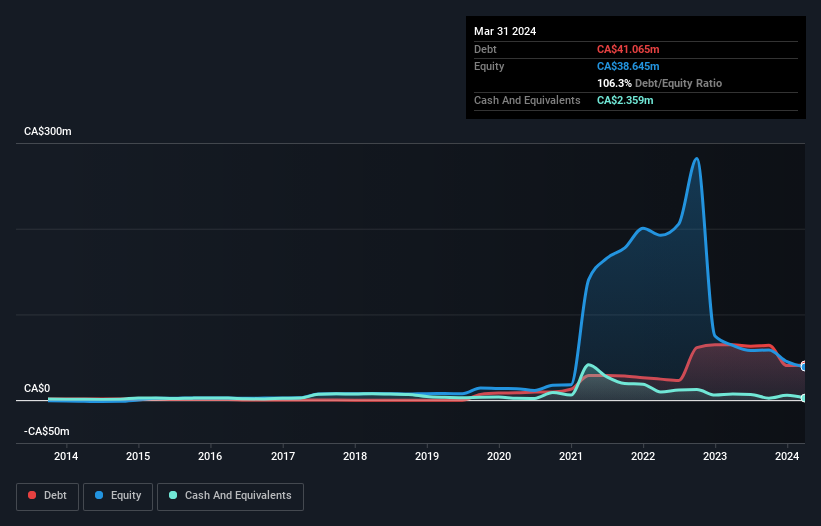Toggle the Debt series legend button

[x=48, y=496]
